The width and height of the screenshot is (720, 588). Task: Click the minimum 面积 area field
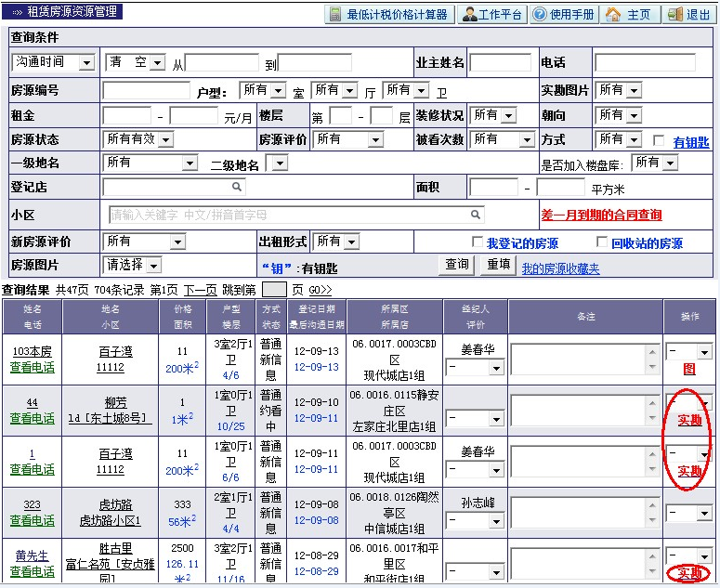click(493, 188)
